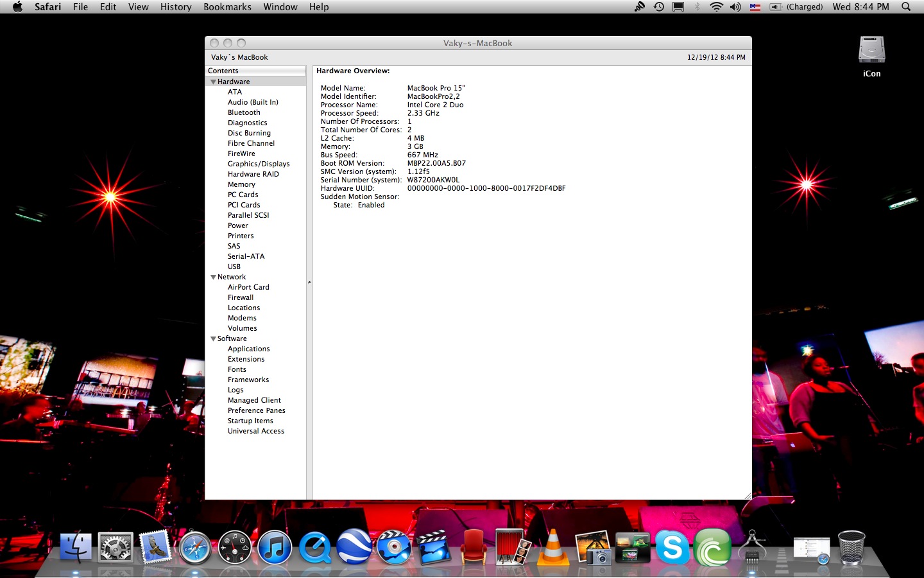Open Skype from the dock
924x578 pixels.
pyautogui.click(x=672, y=548)
